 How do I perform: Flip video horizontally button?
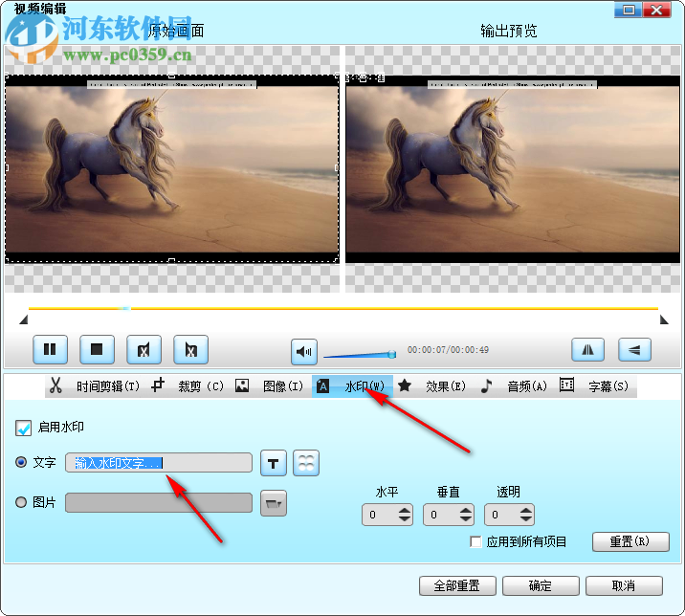(x=588, y=349)
